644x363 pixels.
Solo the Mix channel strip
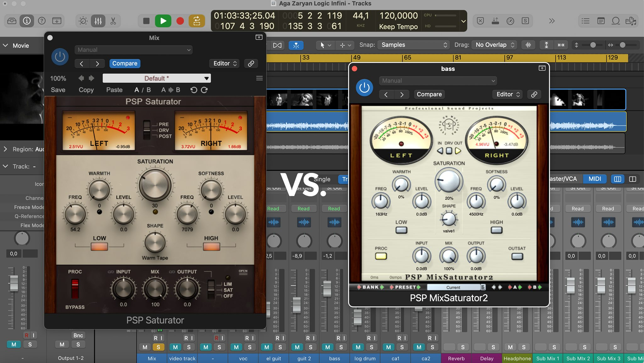(x=158, y=347)
